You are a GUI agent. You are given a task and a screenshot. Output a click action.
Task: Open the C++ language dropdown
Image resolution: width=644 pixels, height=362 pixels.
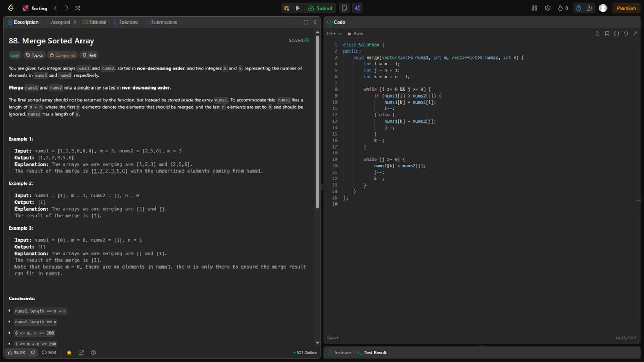[334, 34]
